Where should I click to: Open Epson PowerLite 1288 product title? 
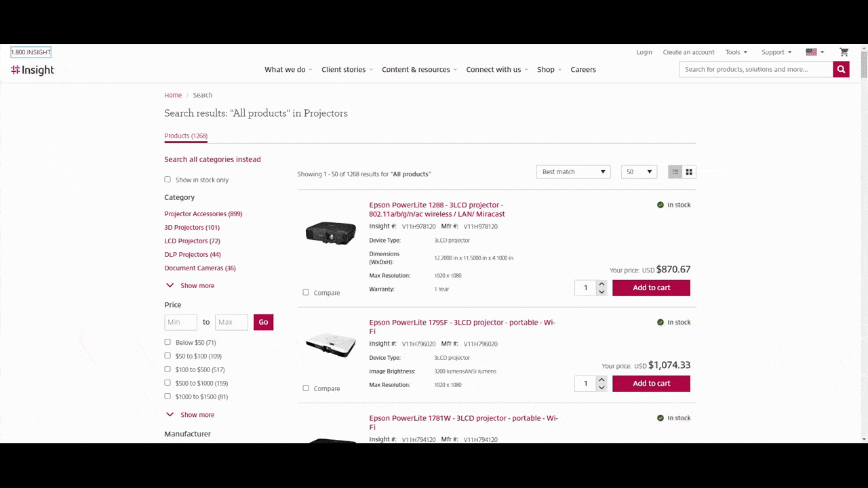pos(437,209)
